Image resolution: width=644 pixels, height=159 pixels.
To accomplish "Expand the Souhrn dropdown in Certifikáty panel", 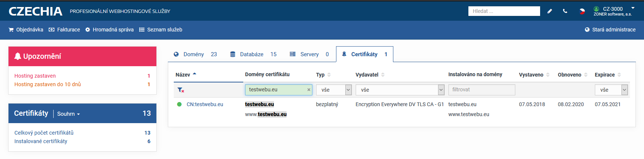I will 68,114.
